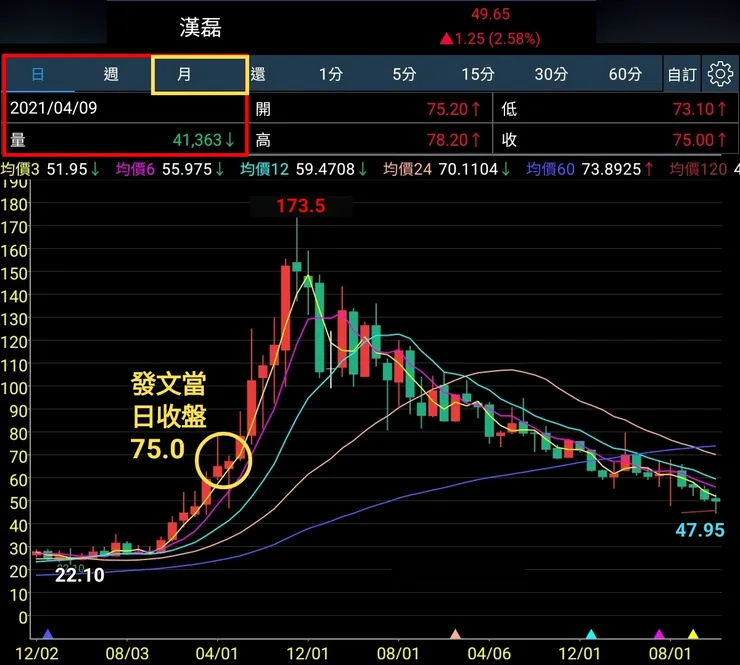Screen dimensions: 740x665
Task: Click the open price 75.20
Action: pos(447,109)
